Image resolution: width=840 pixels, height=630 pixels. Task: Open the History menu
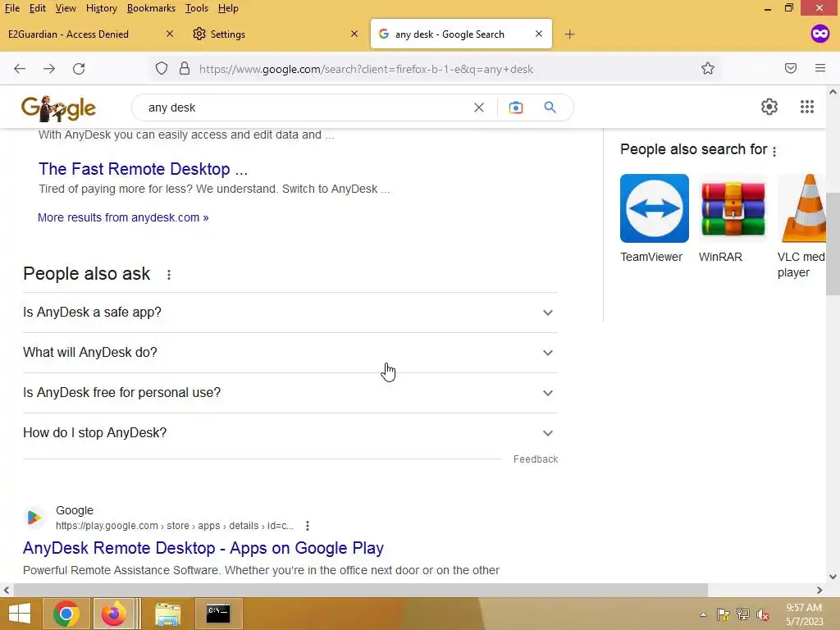point(101,8)
